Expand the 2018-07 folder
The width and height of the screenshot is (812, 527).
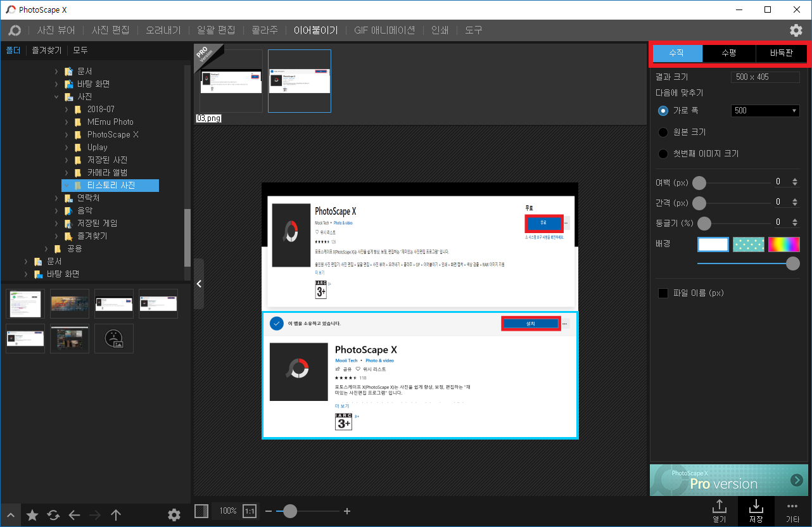tap(66, 109)
